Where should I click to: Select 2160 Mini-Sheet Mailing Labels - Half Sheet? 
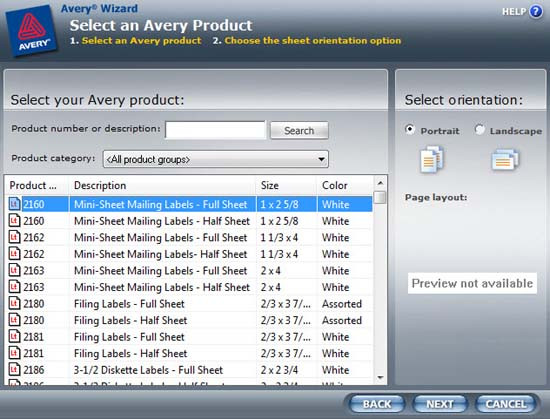(x=189, y=221)
